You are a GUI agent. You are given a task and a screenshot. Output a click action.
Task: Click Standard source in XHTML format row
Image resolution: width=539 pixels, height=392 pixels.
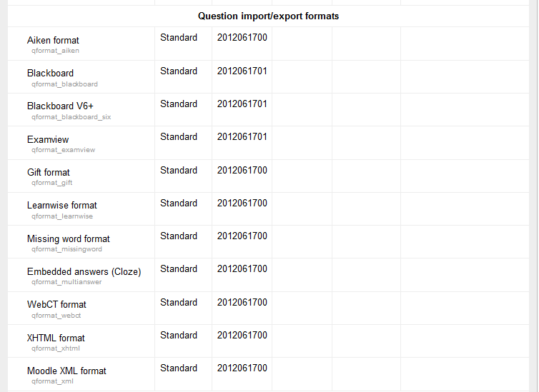(x=179, y=336)
